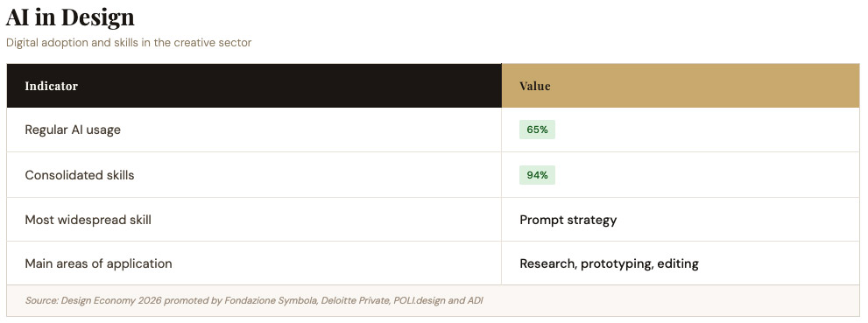Click the 'Regular AI usage' row label

click(73, 130)
